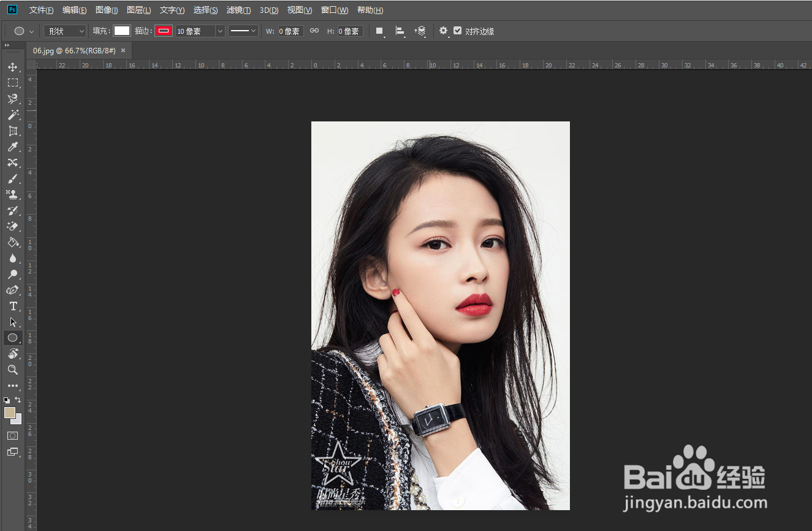Open the 3D(D) menu
812x531 pixels.
269,10
